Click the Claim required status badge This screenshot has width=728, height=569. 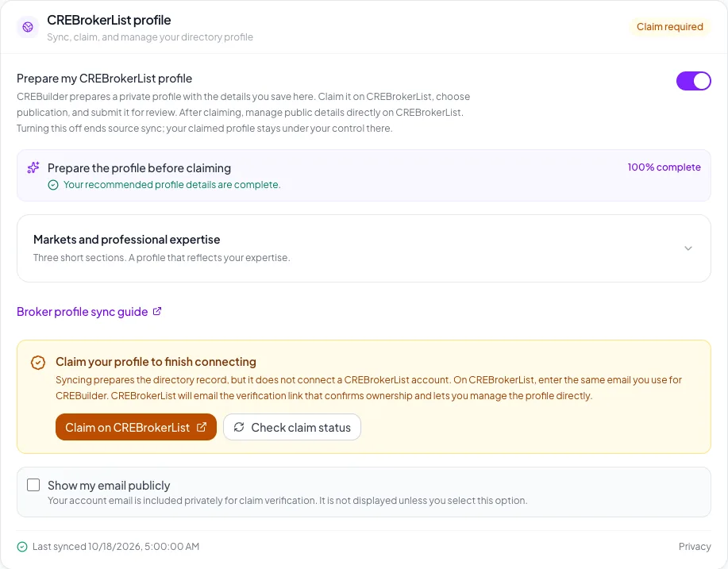[x=669, y=27]
